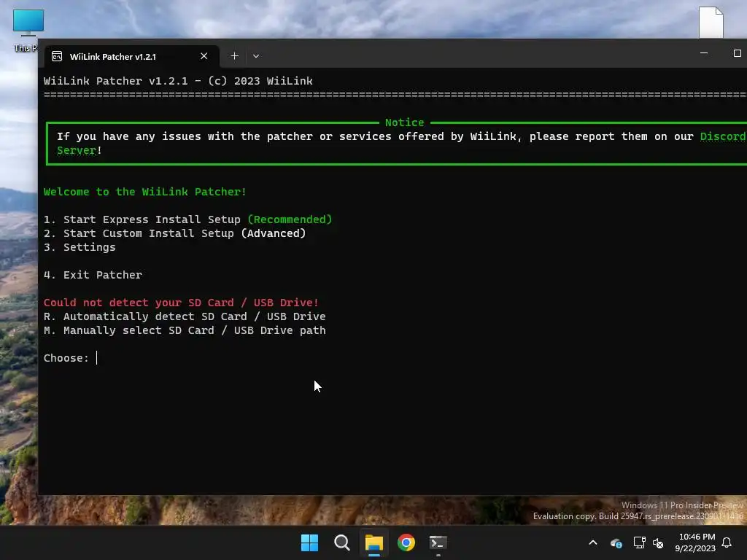
Task: Click 'Automatically detect SD Card / USB Drive' line
Action: 185,316
